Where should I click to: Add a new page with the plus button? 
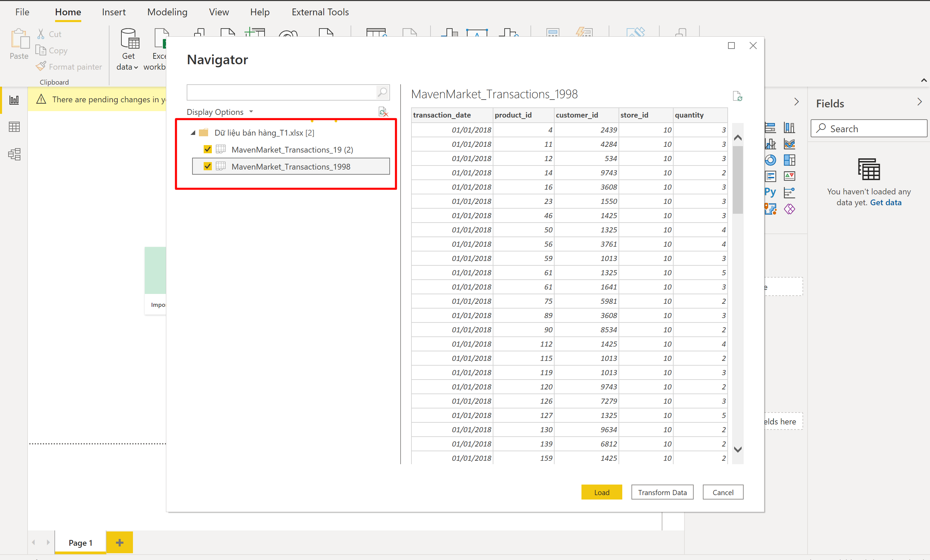(x=120, y=542)
